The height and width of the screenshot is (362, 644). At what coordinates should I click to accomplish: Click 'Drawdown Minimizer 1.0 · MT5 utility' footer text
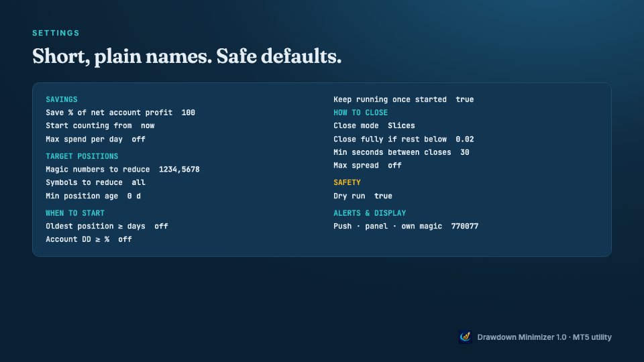(544, 337)
